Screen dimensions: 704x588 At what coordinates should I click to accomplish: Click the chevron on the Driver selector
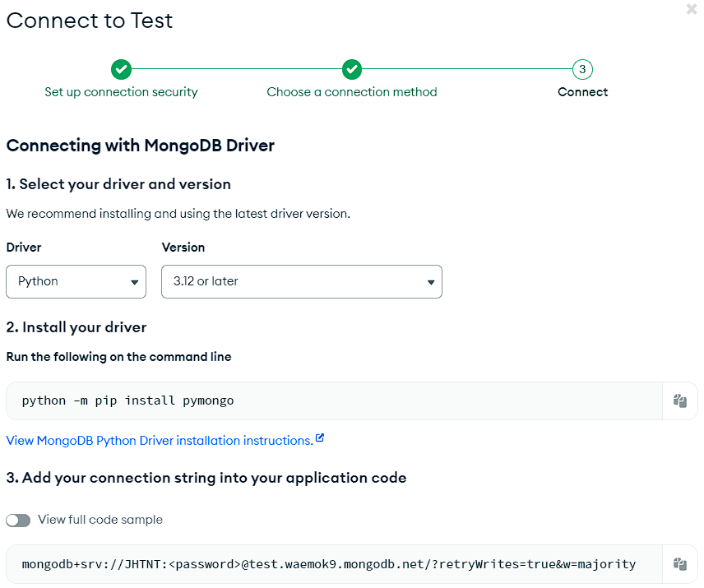pos(135,281)
